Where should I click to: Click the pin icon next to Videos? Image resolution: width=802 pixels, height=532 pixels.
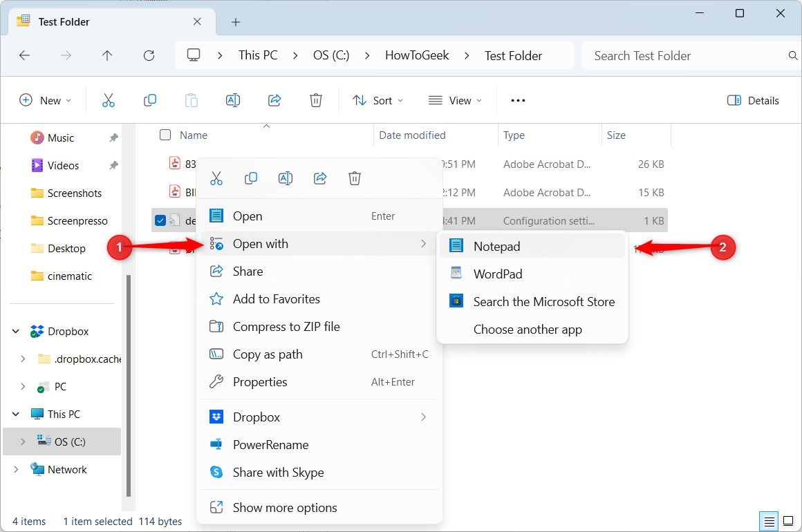(x=113, y=165)
